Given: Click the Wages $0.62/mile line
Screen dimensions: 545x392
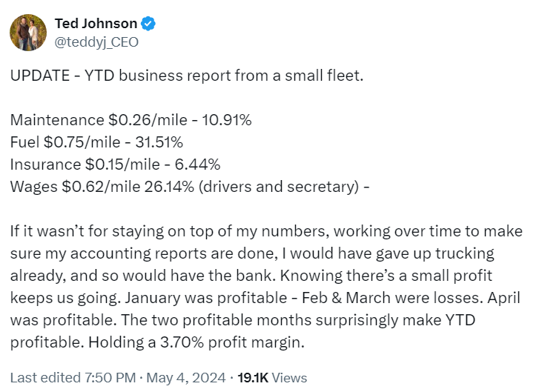Looking at the screenshot, I should 190,187.
